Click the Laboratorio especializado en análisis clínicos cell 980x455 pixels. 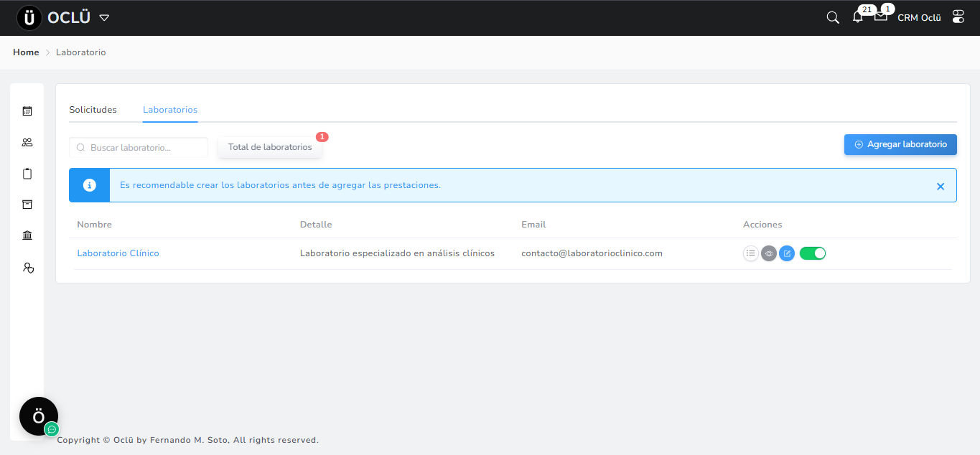click(397, 253)
